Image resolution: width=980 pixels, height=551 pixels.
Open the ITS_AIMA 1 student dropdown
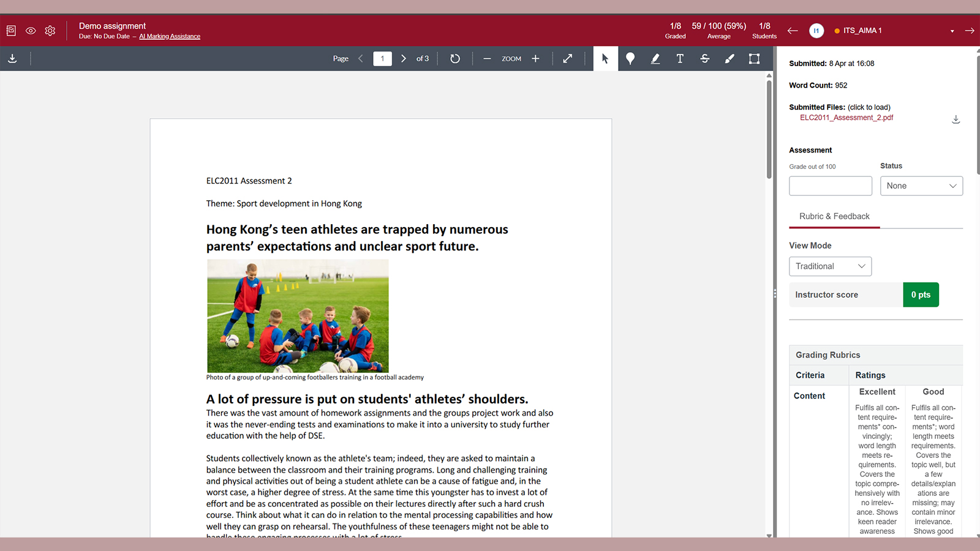[952, 31]
